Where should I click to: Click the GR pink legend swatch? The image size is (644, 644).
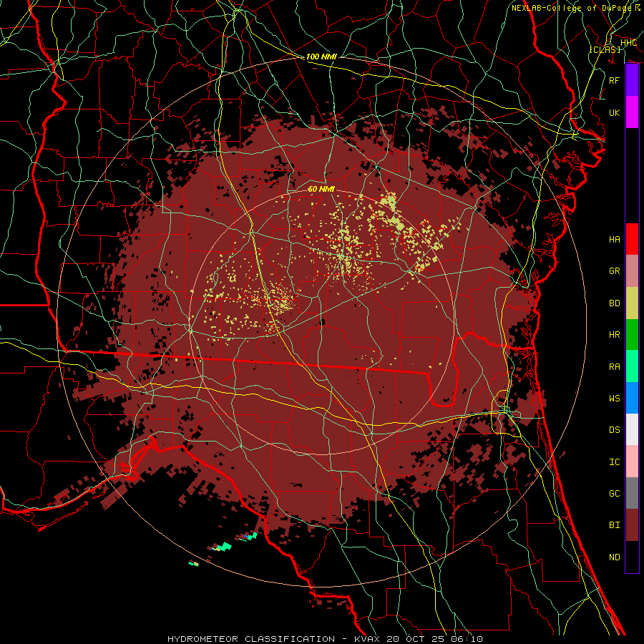(x=632, y=271)
